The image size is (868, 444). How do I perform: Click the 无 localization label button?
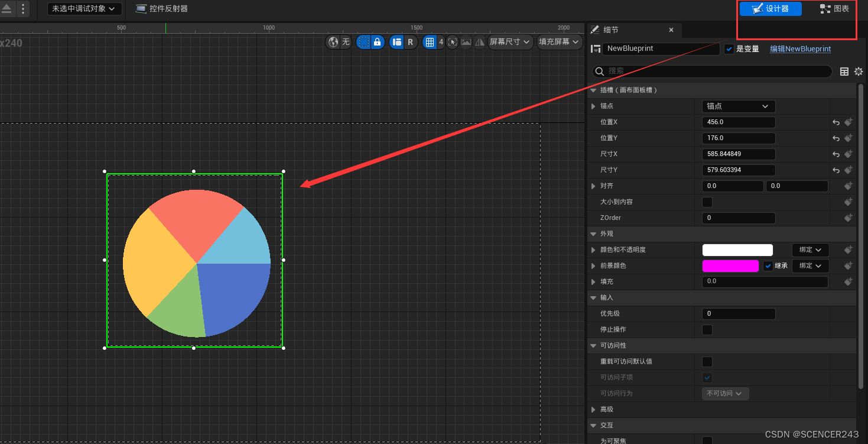pyautogui.click(x=346, y=42)
